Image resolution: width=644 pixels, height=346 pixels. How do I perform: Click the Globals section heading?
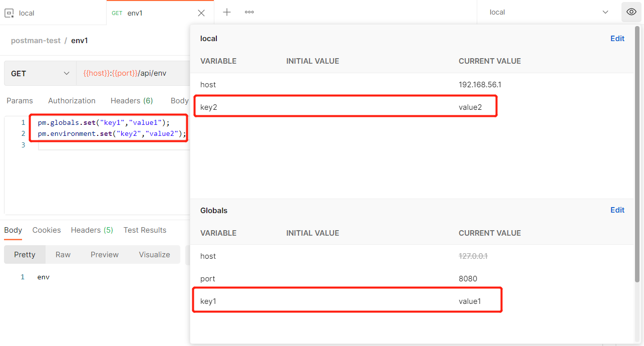214,211
